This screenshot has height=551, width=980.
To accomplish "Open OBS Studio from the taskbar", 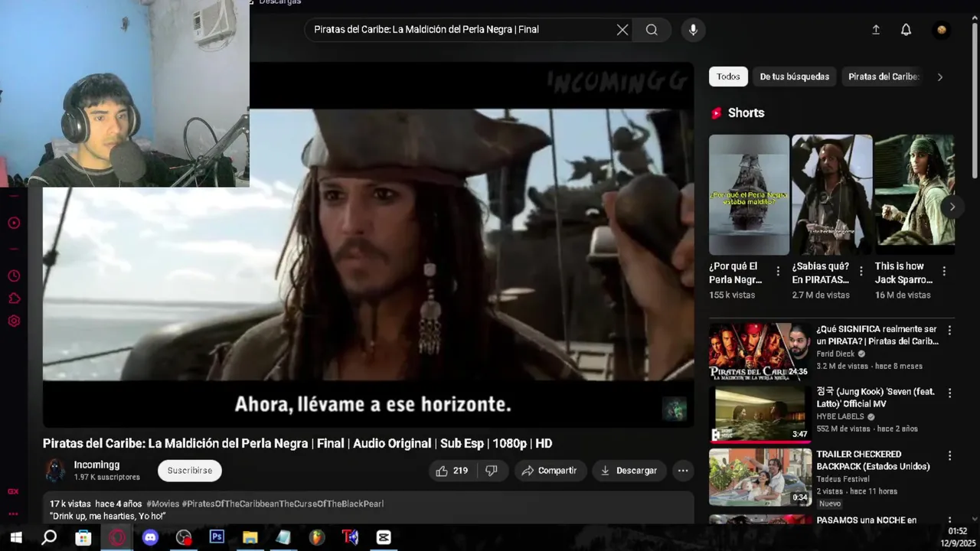I will click(184, 537).
